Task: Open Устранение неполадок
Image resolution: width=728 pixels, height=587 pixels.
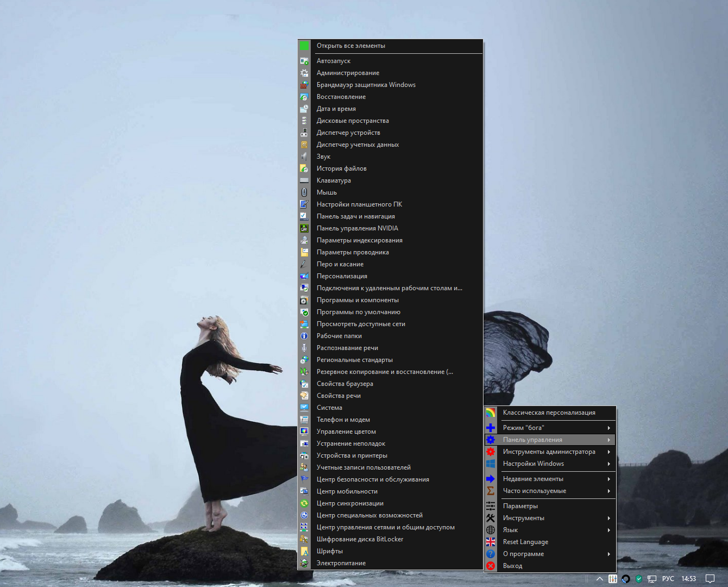Action: tap(390, 444)
